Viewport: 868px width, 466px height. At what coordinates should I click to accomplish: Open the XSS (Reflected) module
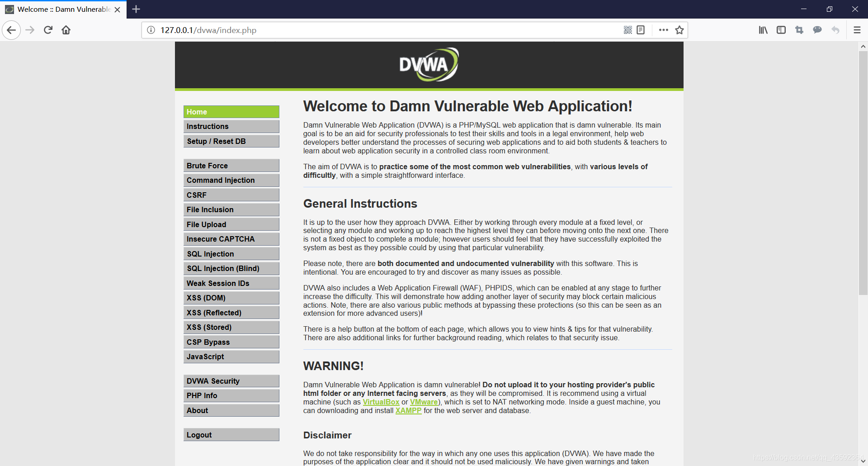click(231, 313)
